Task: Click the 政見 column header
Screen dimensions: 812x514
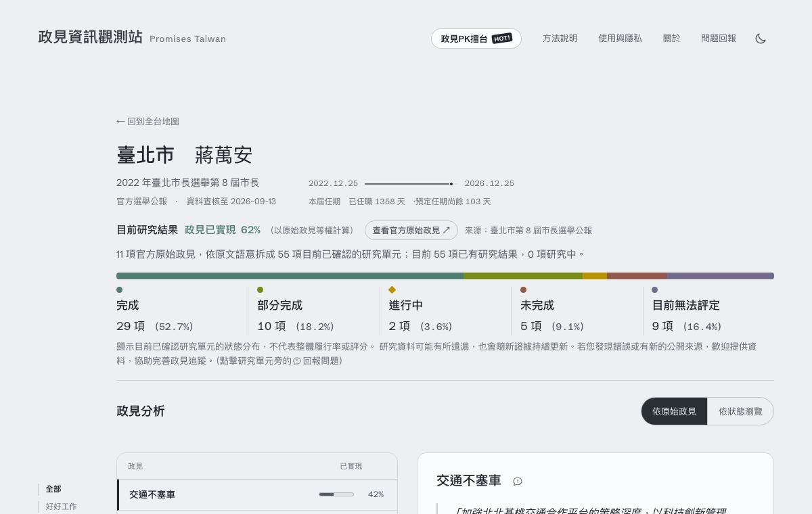Action: [x=135, y=466]
